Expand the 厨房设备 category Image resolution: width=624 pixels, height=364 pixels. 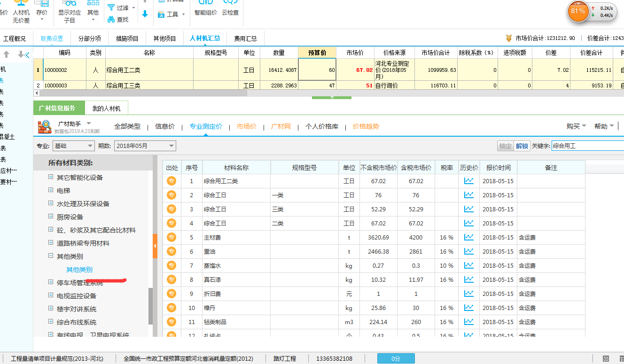tap(51, 217)
